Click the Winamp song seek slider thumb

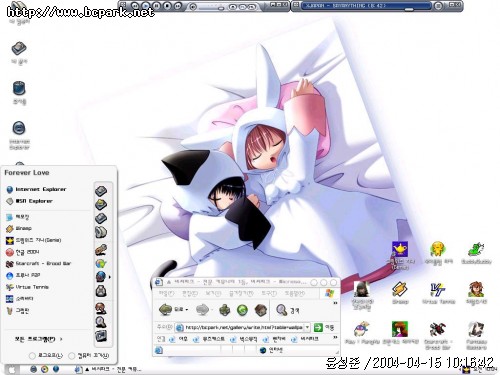(x=409, y=10)
